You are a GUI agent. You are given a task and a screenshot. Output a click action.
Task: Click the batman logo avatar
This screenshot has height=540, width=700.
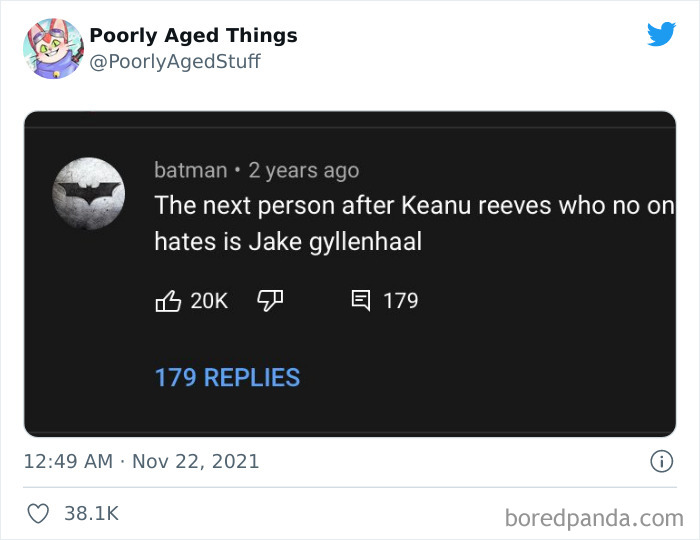88,193
